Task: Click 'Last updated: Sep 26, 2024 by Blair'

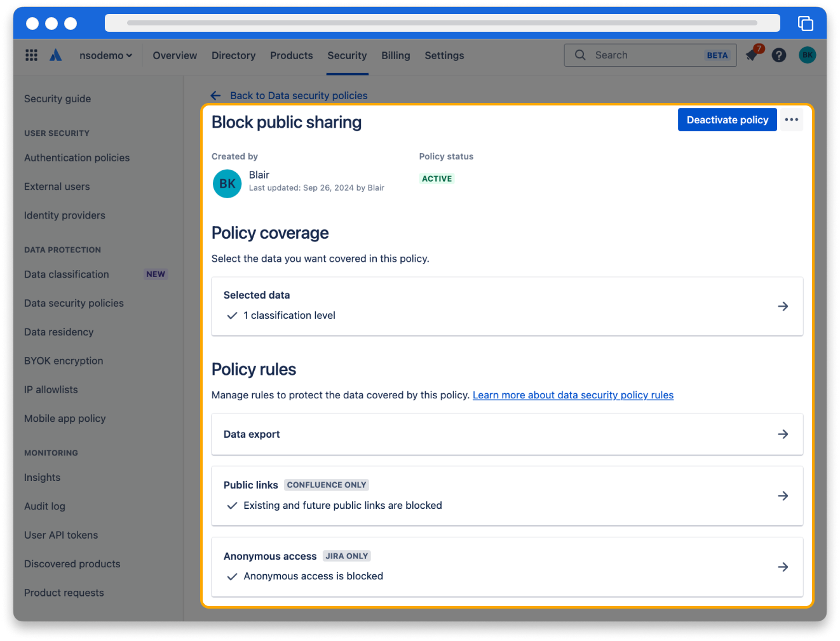Action: tap(316, 188)
